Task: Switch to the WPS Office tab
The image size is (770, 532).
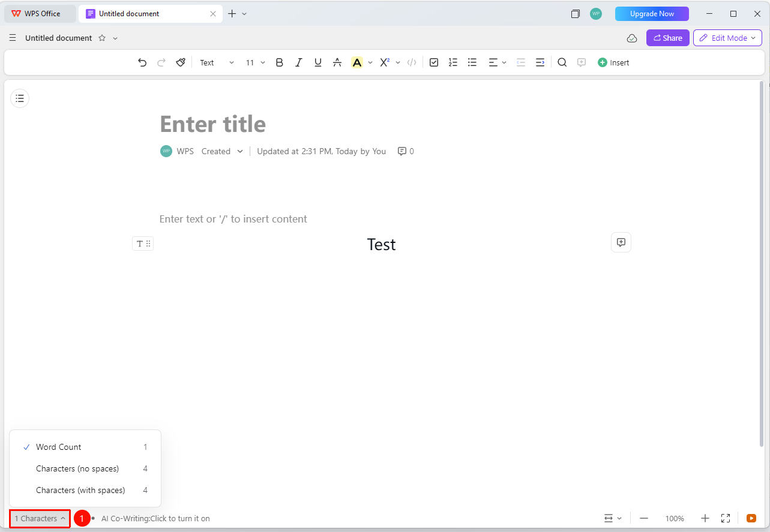Action: (40, 14)
